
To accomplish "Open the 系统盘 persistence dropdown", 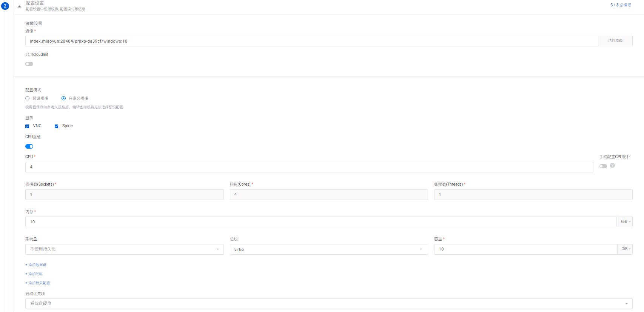I will (124, 249).
